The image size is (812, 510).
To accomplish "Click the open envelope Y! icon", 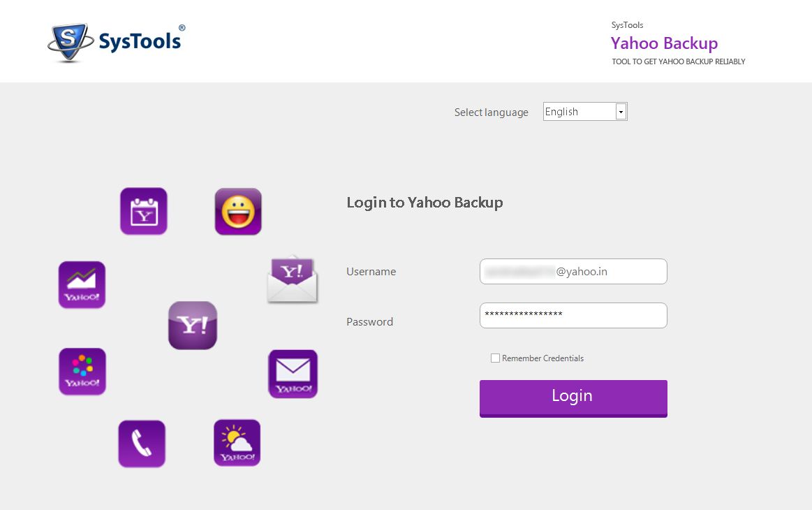I will 291,279.
